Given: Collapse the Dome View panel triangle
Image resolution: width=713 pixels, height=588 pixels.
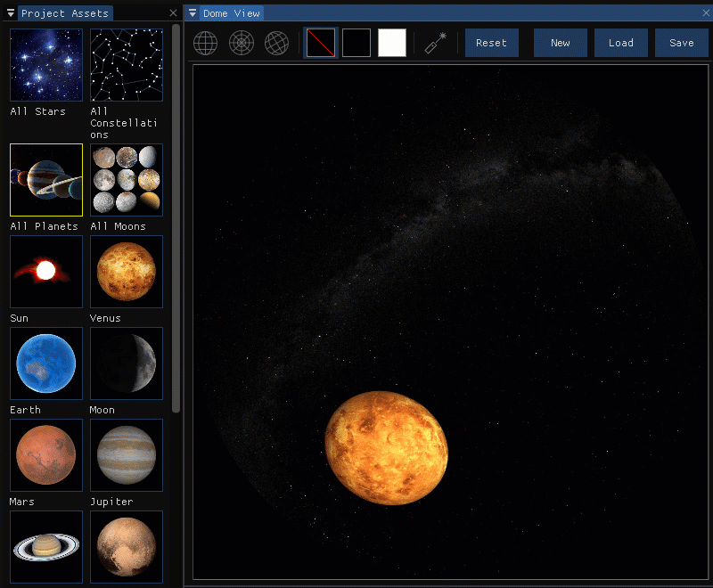Looking at the screenshot, I should [x=193, y=13].
